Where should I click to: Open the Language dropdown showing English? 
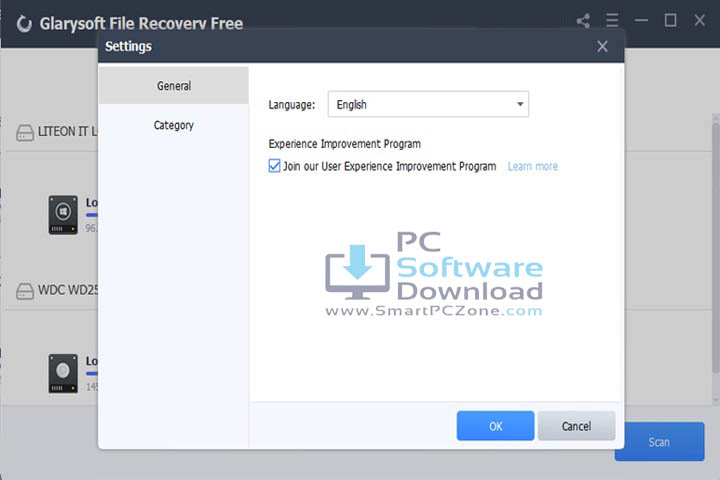428,104
